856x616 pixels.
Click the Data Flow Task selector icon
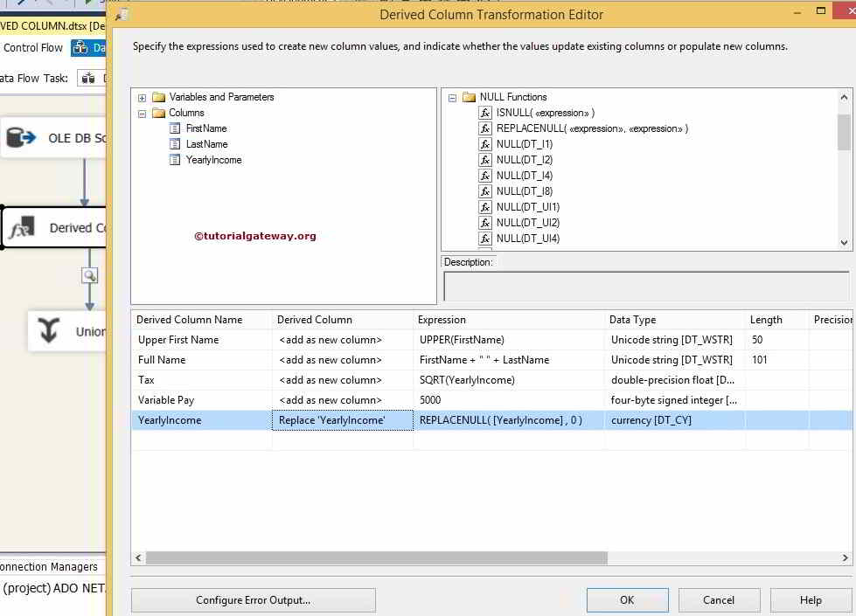click(88, 79)
